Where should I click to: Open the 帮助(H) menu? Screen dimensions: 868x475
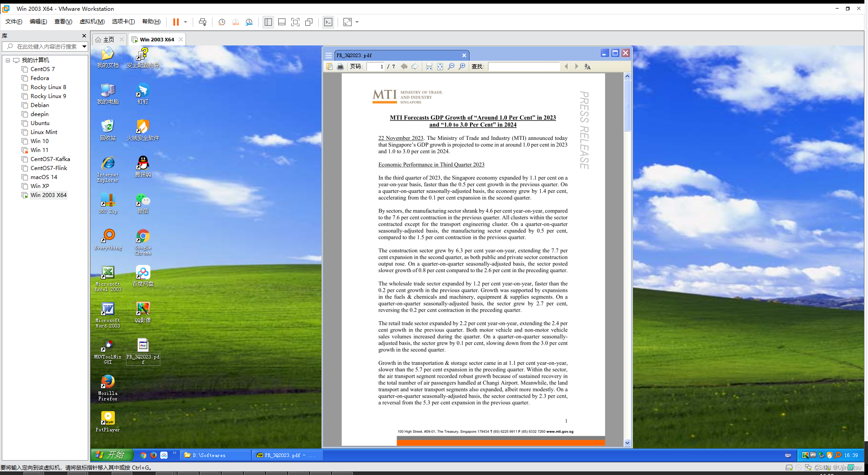pyautogui.click(x=151, y=22)
